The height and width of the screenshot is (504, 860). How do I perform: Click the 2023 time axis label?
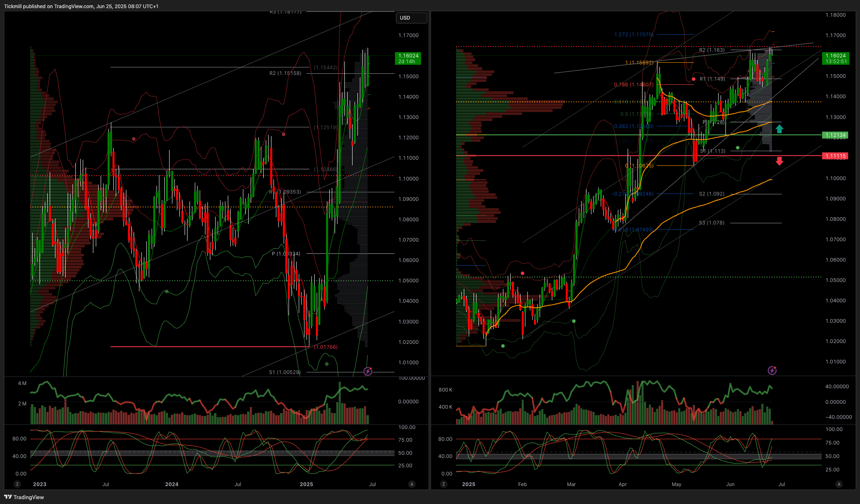coord(40,484)
